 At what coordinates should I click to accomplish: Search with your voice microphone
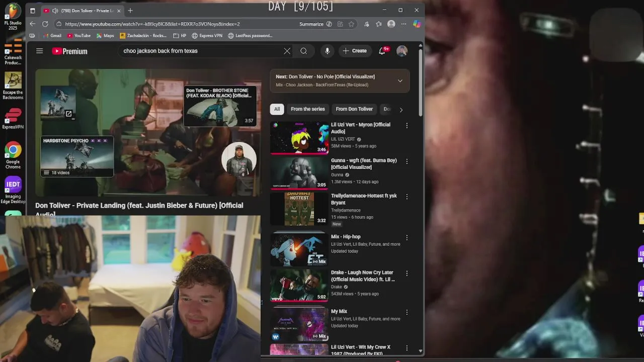pyautogui.click(x=327, y=51)
